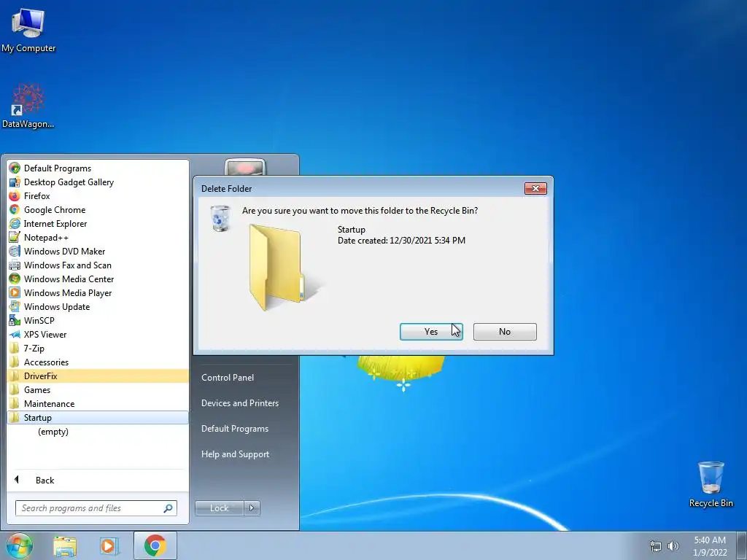This screenshot has width=747, height=560.
Task: Open XPS Viewer
Action: click(98, 334)
